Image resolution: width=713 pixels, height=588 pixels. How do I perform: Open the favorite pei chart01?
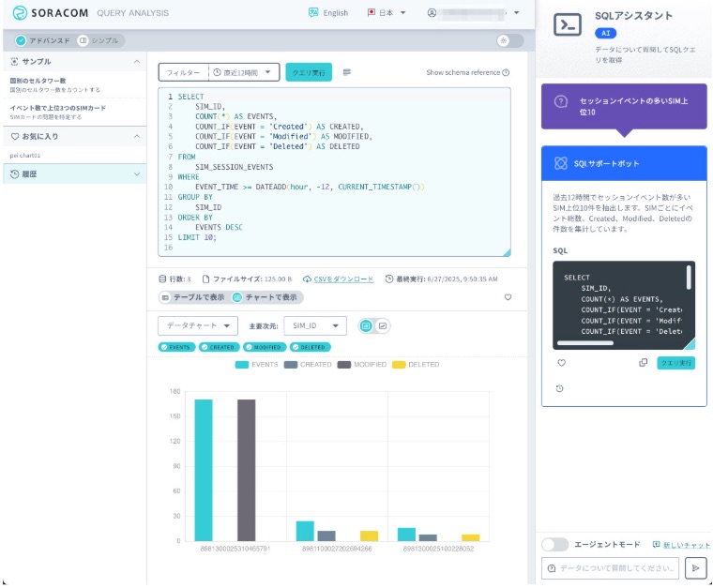tap(25, 156)
